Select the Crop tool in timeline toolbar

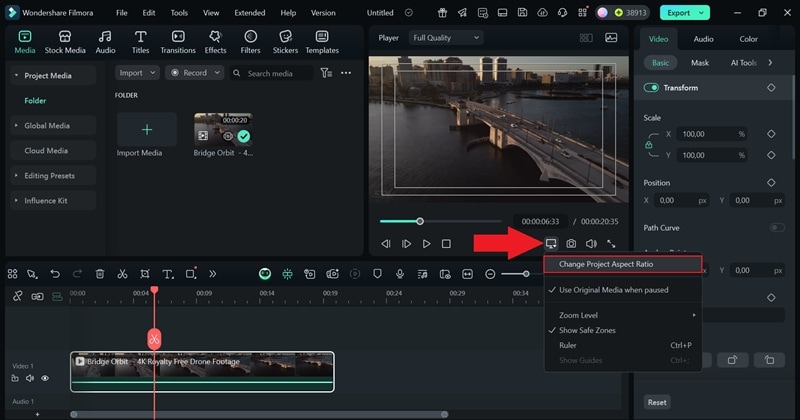pyautogui.click(x=145, y=274)
